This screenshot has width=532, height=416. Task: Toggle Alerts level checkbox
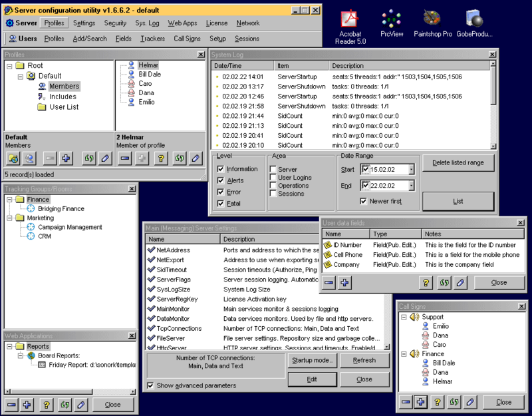coord(221,180)
